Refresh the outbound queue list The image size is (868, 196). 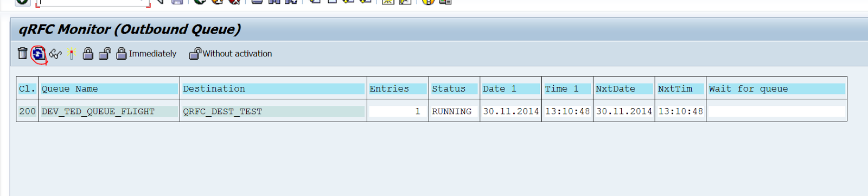click(x=39, y=54)
